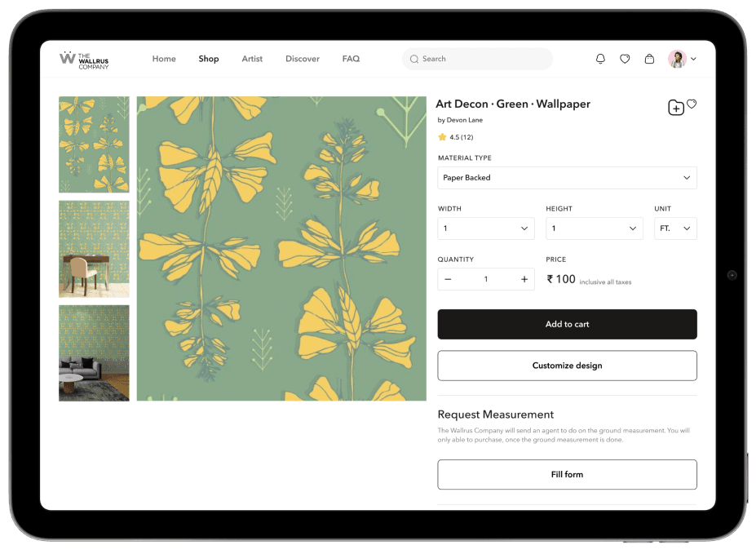This screenshot has width=756, height=550.
Task: Click Customize design button
Action: click(x=567, y=366)
